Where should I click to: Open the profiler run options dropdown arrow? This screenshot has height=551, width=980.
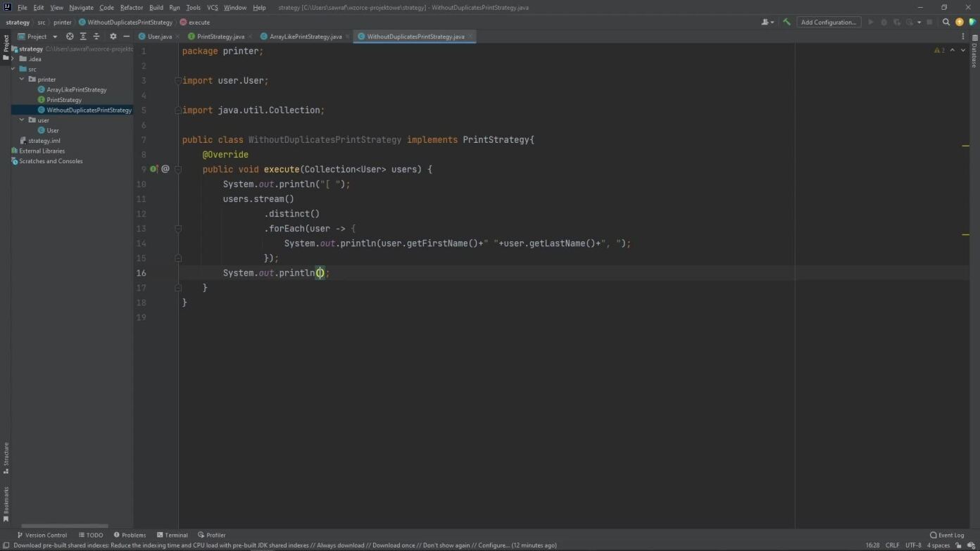pyautogui.click(x=919, y=23)
